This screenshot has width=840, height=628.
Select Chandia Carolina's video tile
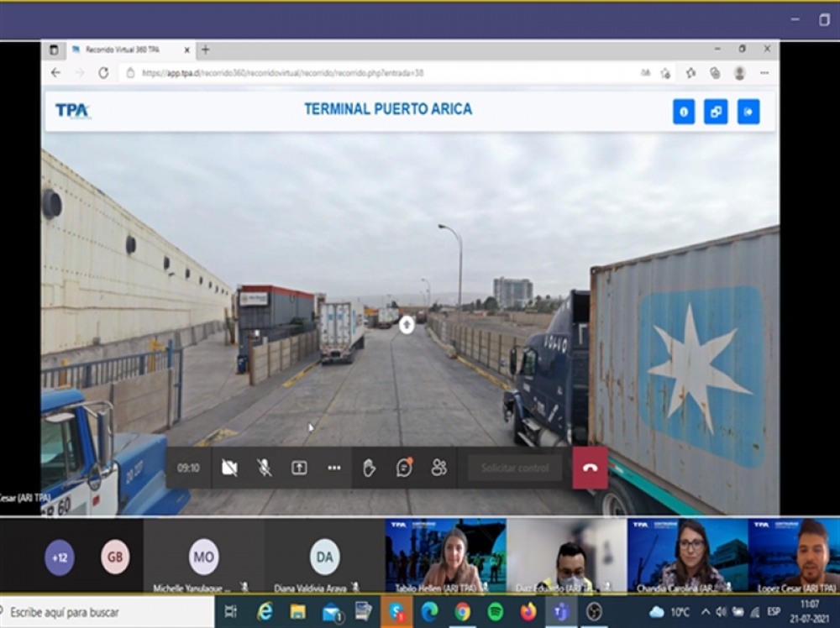[688, 556]
